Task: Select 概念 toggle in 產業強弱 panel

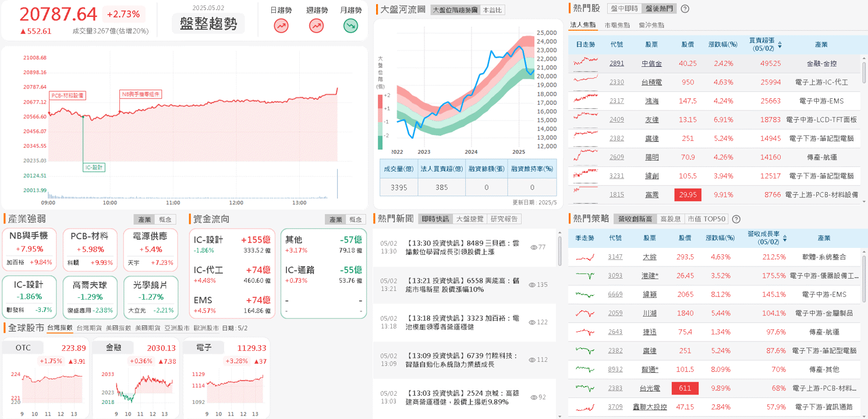Action: [165, 219]
